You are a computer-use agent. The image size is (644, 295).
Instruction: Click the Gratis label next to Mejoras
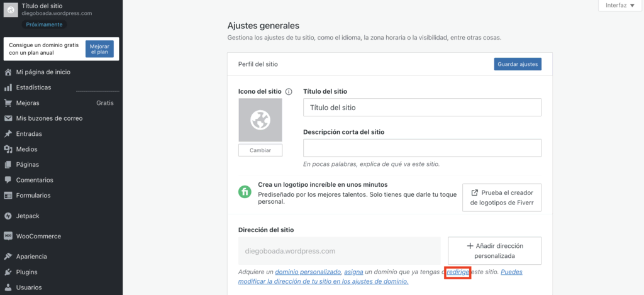[105, 103]
